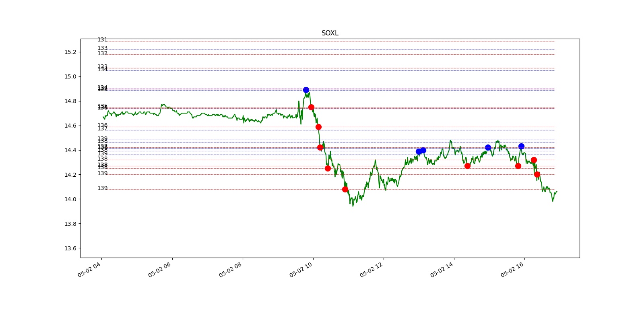This screenshot has height=322, width=644.
Task: Click the blue marker near hour 15
Action: pos(488,147)
